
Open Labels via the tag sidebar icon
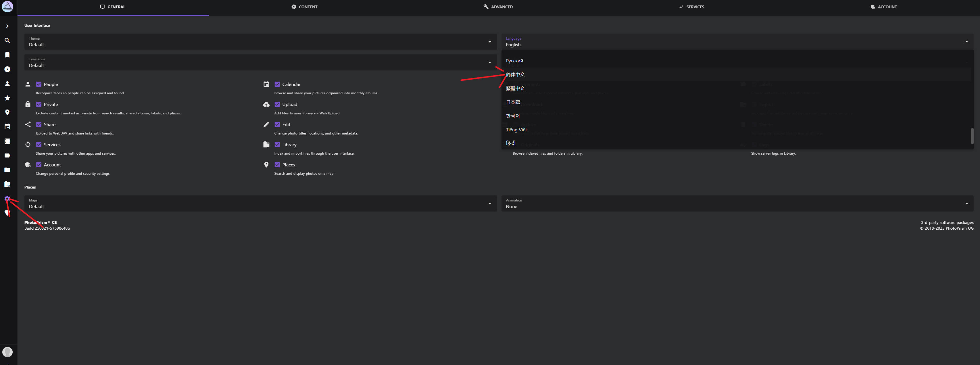click(x=7, y=156)
